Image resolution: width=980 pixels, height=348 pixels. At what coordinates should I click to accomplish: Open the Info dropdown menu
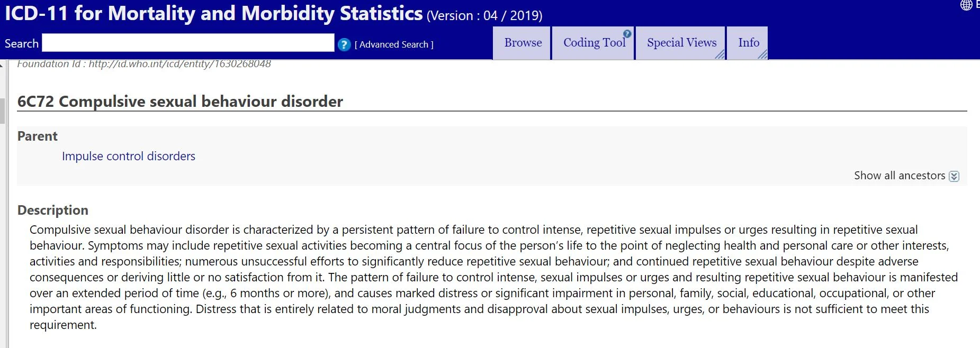pos(748,43)
